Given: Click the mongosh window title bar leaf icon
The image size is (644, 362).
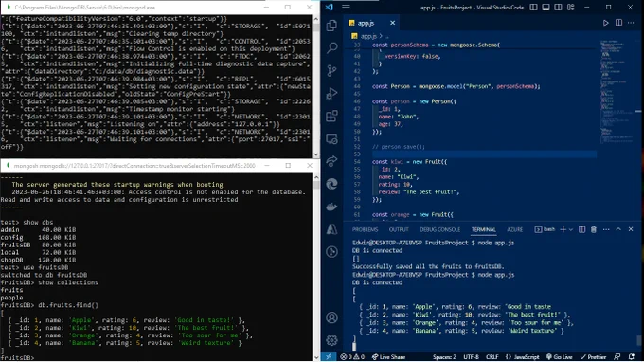Looking at the screenshot, I should [8, 166].
